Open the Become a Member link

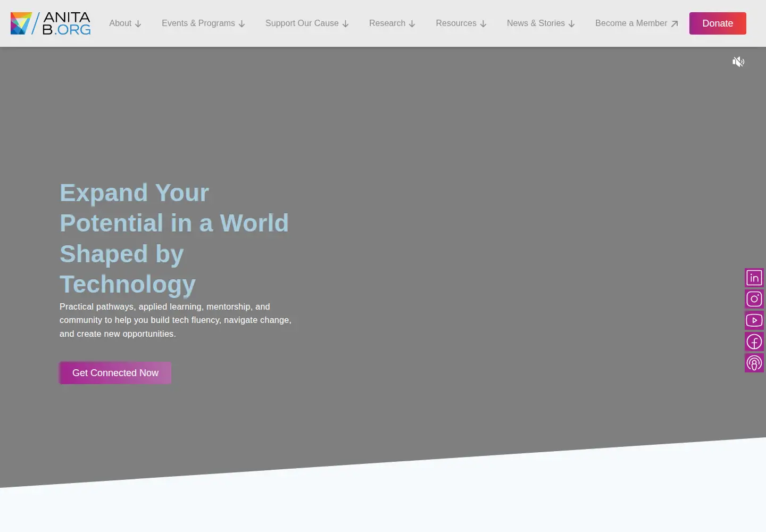(637, 23)
